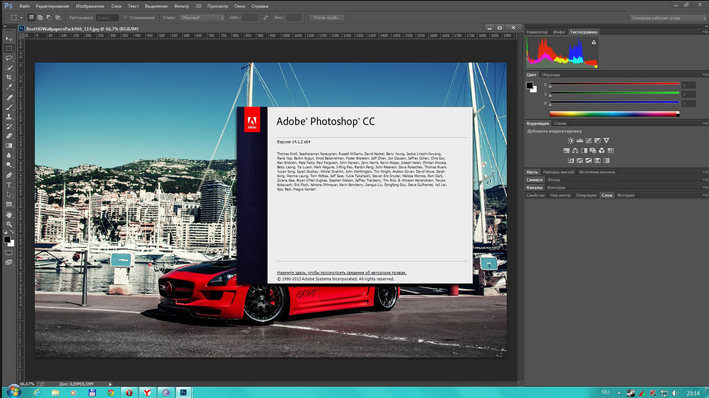Open workspace switcher dropdown Основная рабочая среда

[x=668, y=18]
